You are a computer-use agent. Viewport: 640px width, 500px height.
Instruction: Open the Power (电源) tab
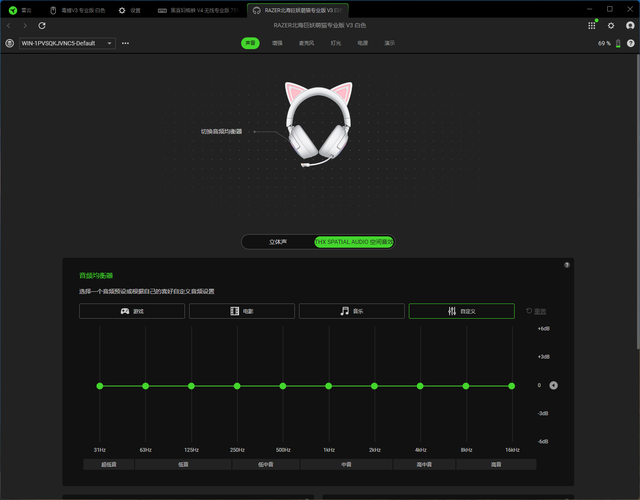tap(363, 43)
